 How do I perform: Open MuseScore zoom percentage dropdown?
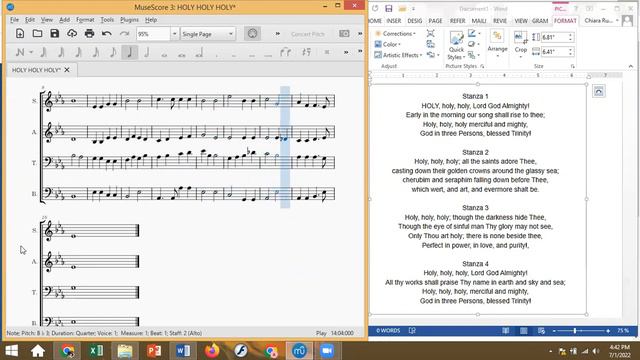click(174, 34)
